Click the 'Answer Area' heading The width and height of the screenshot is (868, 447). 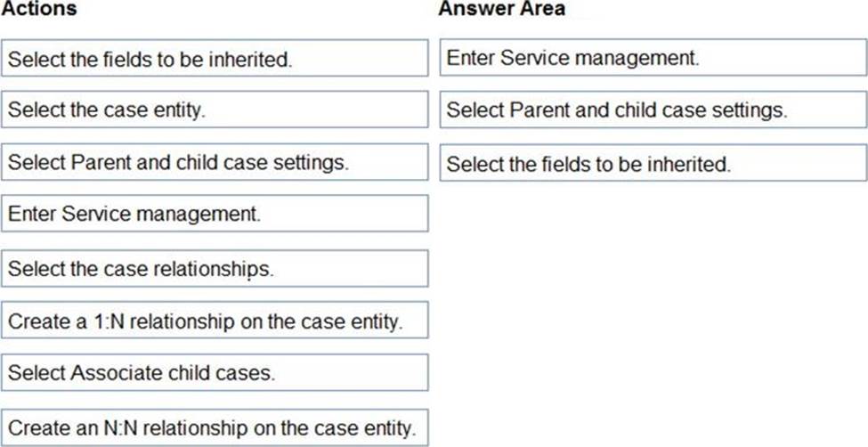[x=501, y=9]
